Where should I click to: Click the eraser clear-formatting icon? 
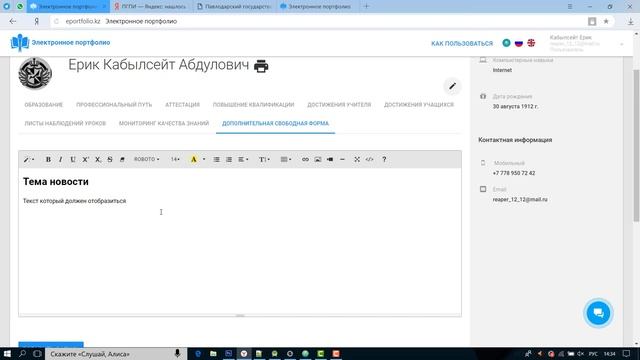tap(122, 160)
